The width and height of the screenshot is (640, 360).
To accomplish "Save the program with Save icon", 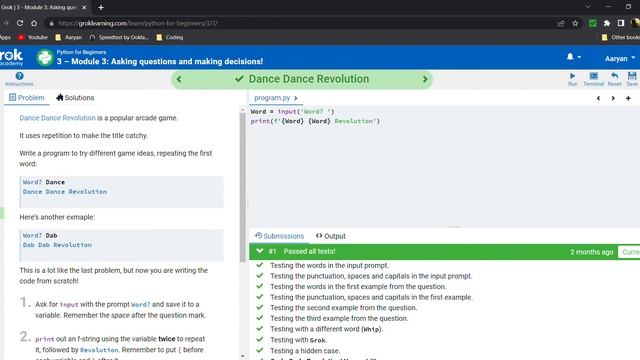I will tap(632, 79).
